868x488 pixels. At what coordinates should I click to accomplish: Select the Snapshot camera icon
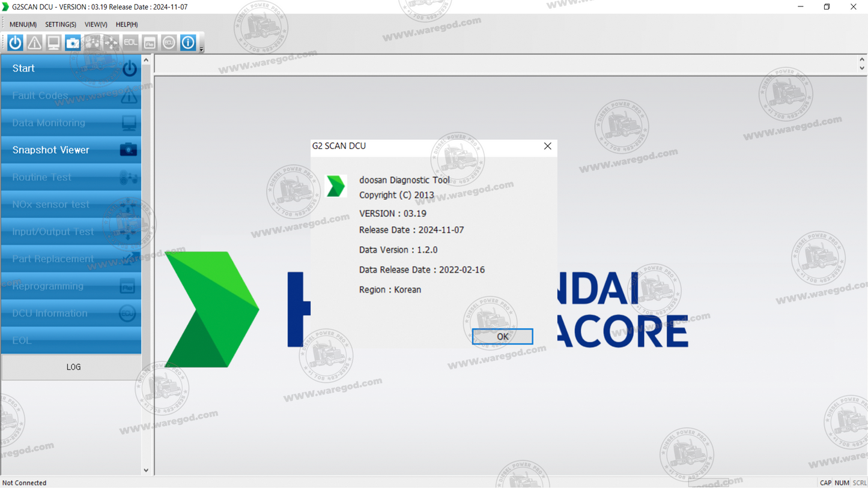click(x=72, y=42)
